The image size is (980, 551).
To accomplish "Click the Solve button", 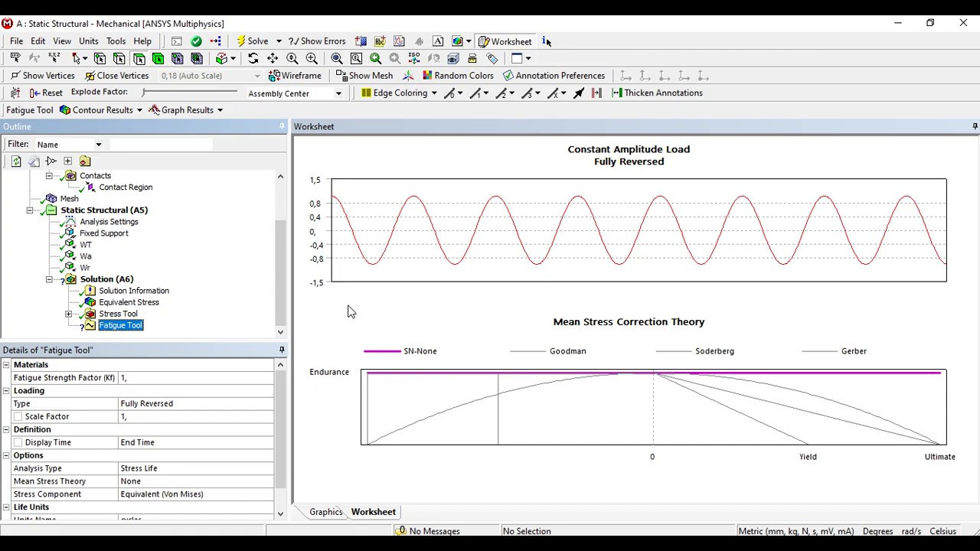I will click(x=253, y=41).
